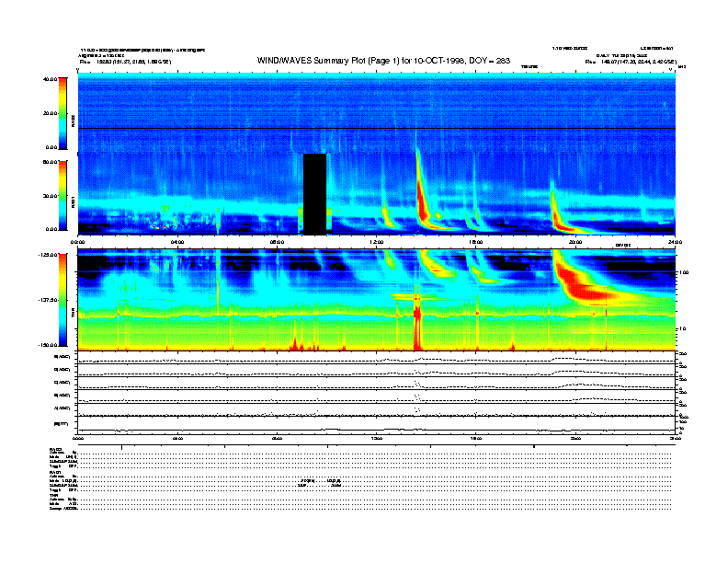Click the RAD2 heading in bottom status table
Image resolution: width=728 pixels, height=563 pixels.
pos(55,449)
